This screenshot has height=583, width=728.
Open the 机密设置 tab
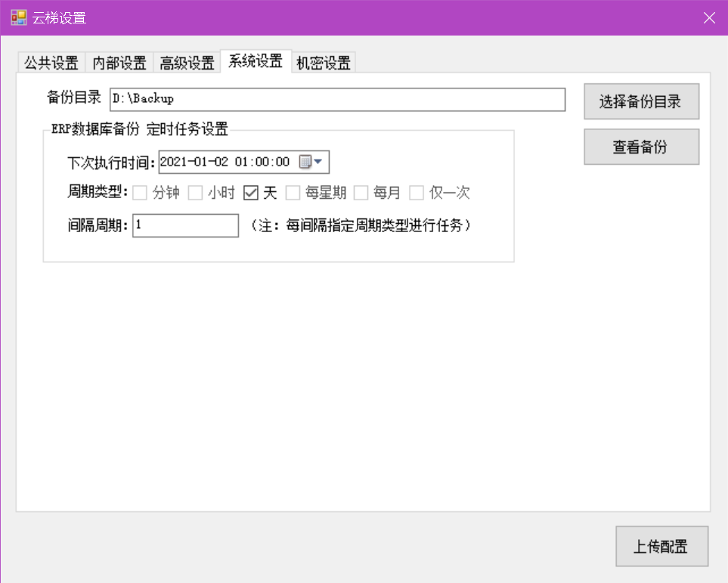click(x=324, y=63)
